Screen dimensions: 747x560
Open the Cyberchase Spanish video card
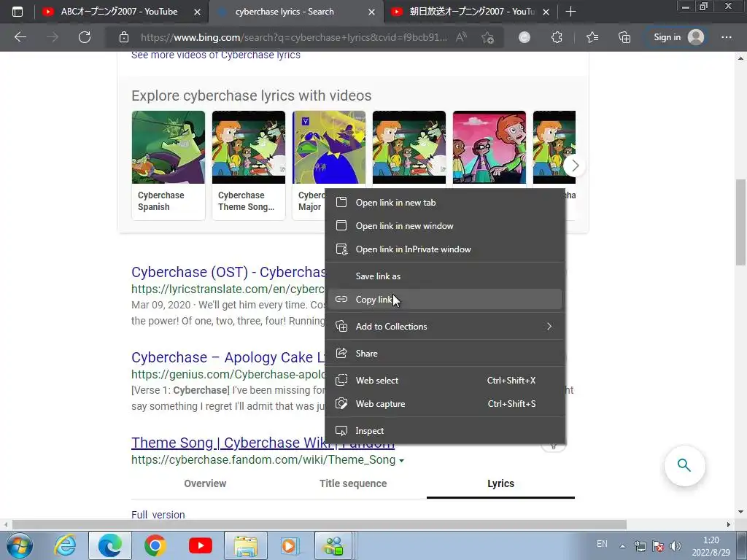click(169, 166)
